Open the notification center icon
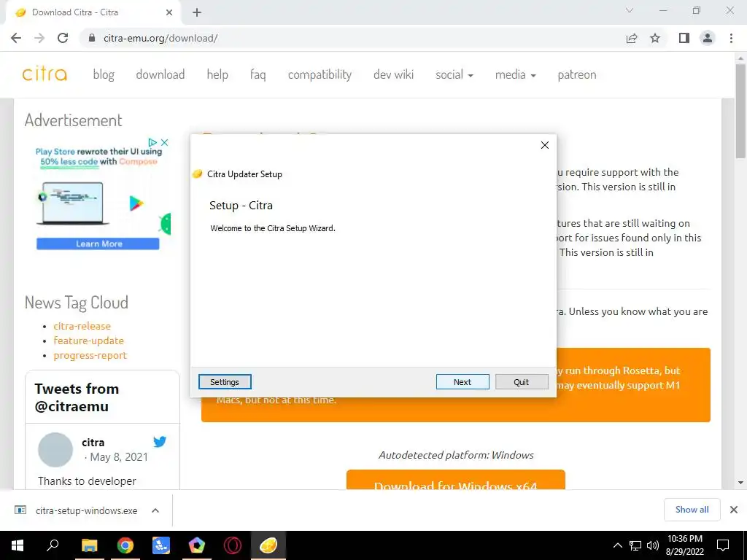 [x=723, y=545]
